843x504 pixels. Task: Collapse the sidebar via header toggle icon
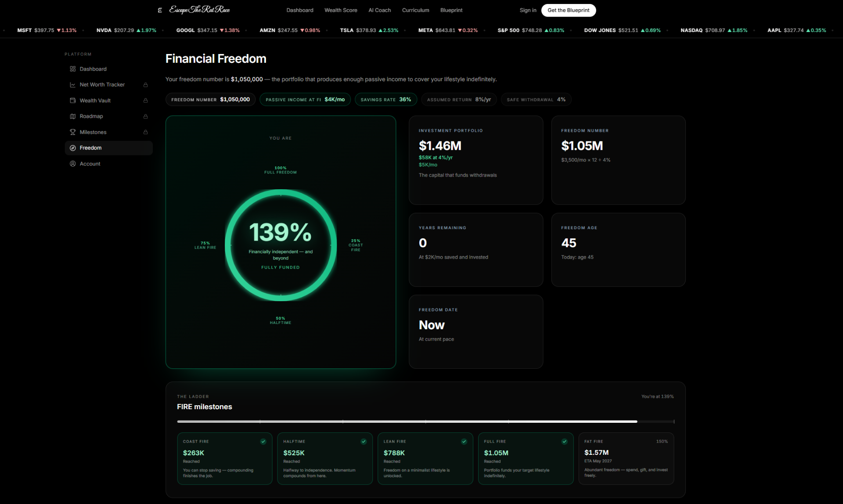pyautogui.click(x=160, y=10)
